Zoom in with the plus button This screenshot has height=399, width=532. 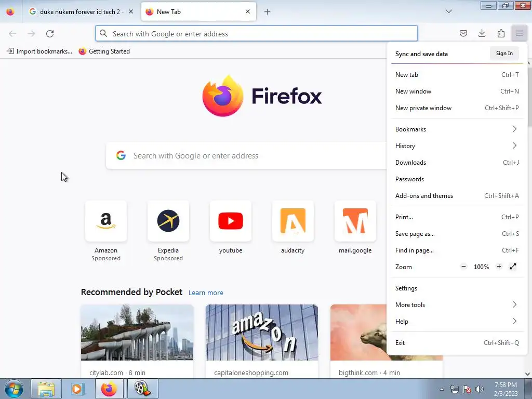coord(499,267)
